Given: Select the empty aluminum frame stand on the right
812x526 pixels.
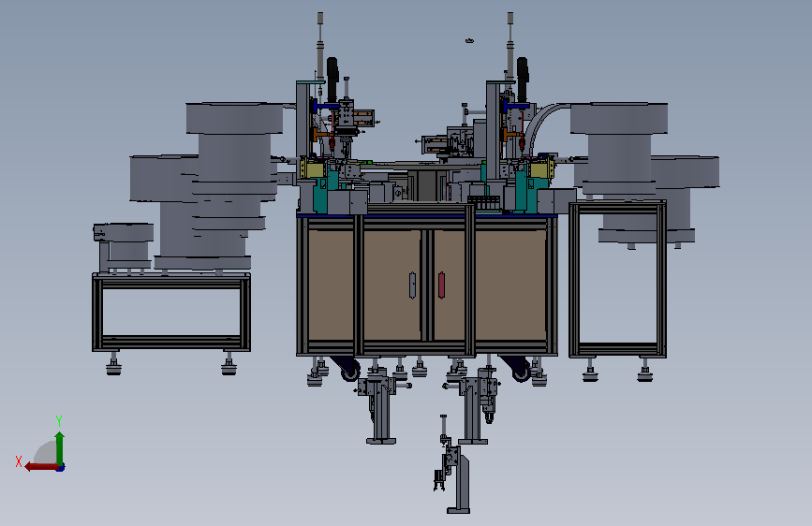Looking at the screenshot, I should 617,280.
